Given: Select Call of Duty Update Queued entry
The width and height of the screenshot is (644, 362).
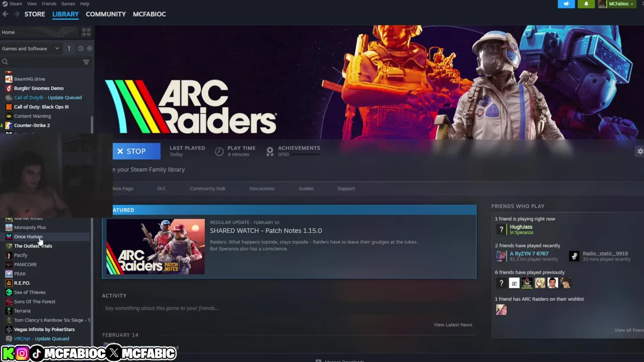Looking at the screenshot, I should pyautogui.click(x=48, y=98).
